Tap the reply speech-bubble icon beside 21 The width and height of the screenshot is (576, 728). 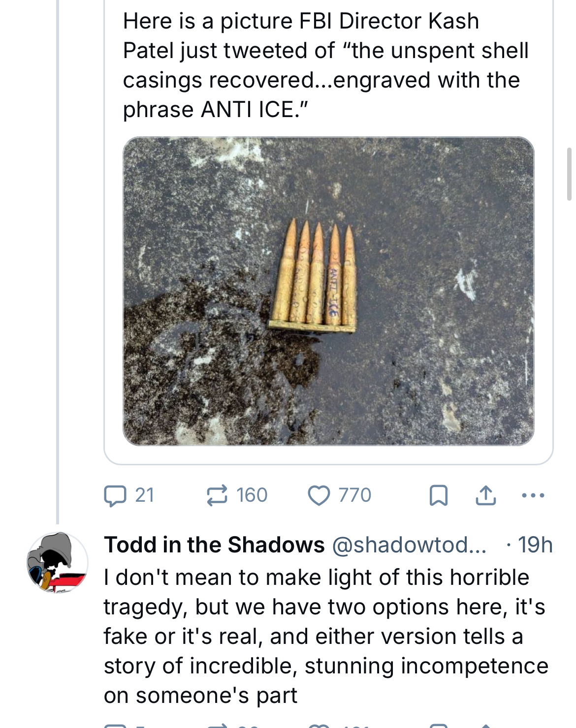(x=115, y=495)
